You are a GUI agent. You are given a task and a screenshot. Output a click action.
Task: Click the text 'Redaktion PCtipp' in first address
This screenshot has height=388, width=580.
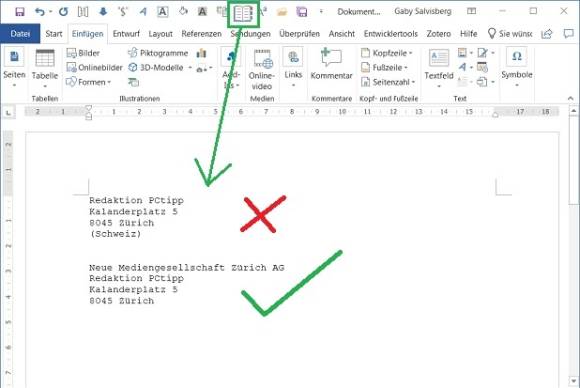click(136, 200)
